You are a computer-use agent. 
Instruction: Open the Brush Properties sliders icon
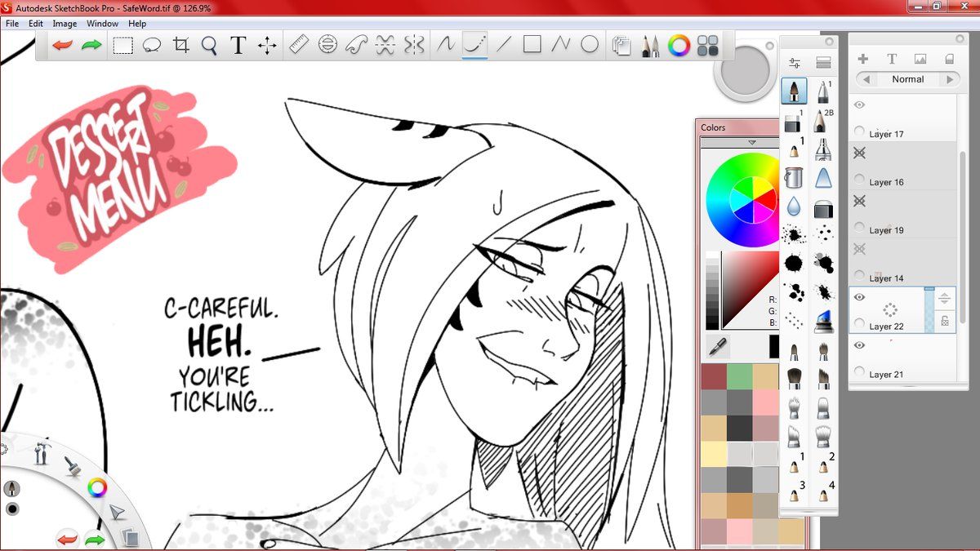click(794, 63)
